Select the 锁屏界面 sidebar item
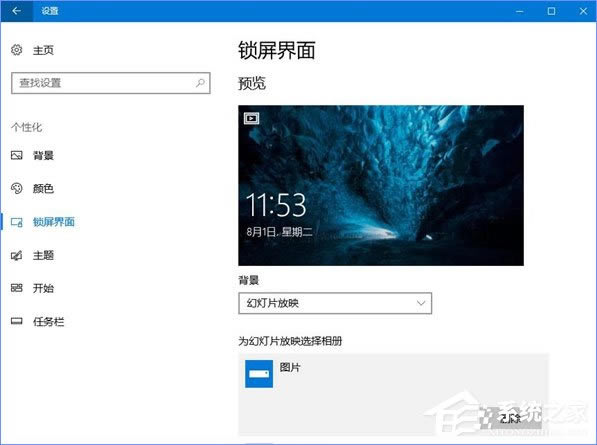This screenshot has height=445, width=597. point(54,222)
